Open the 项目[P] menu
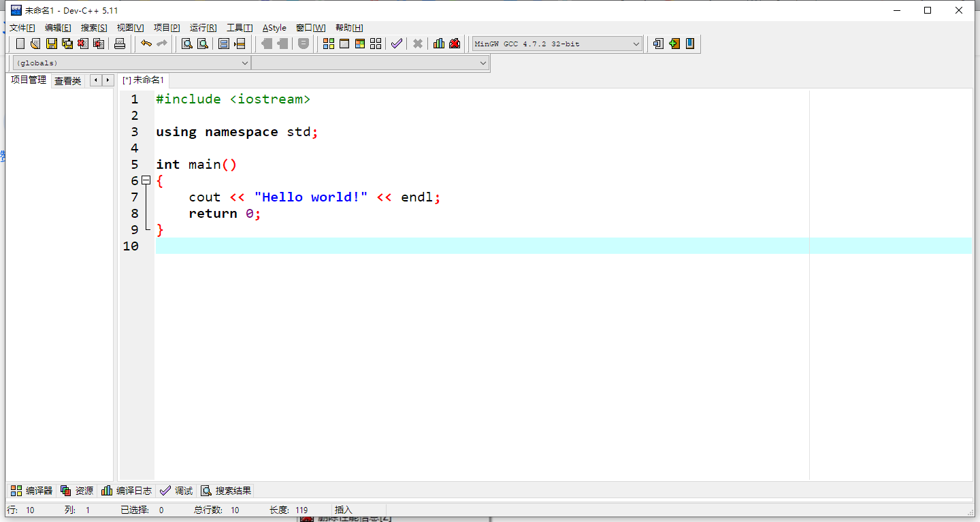Viewport: 980px width, 522px height. tap(167, 28)
